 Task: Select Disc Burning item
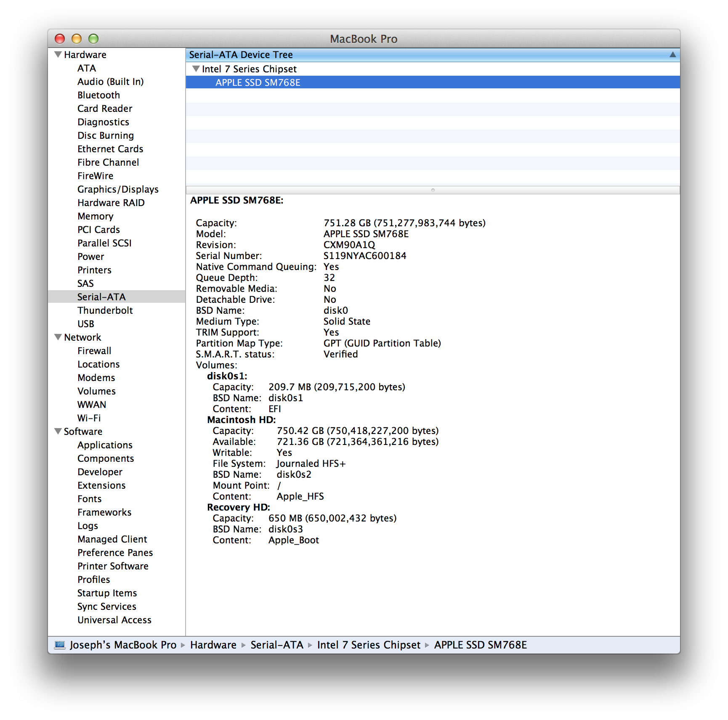[x=106, y=135]
